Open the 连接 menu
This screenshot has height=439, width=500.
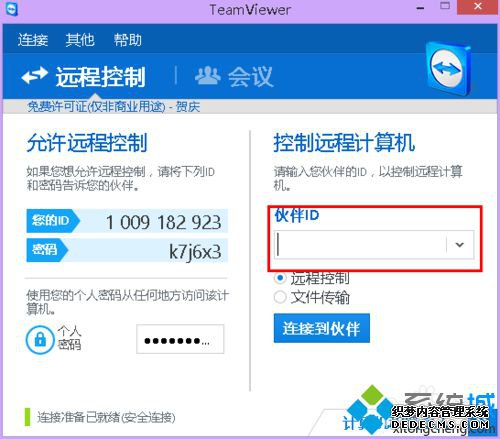[33, 40]
